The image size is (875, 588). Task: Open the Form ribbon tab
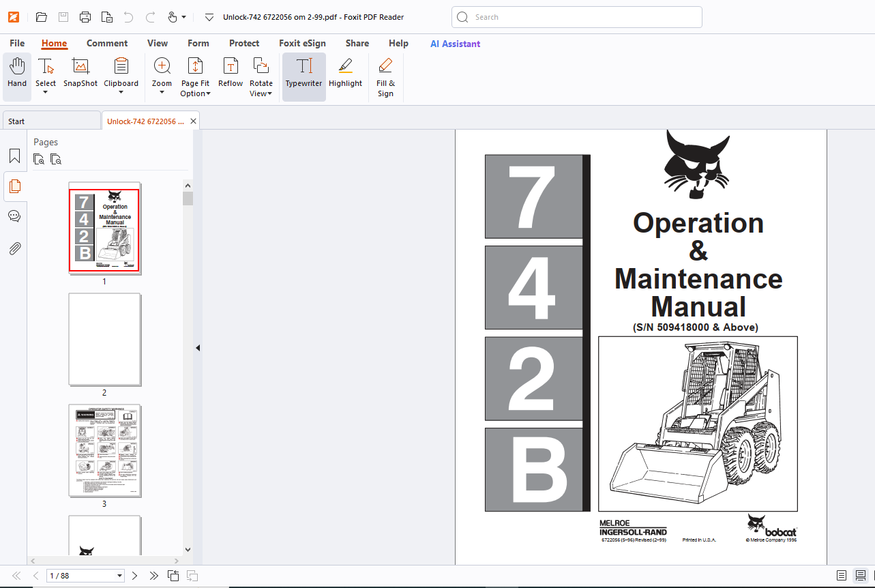pos(198,43)
